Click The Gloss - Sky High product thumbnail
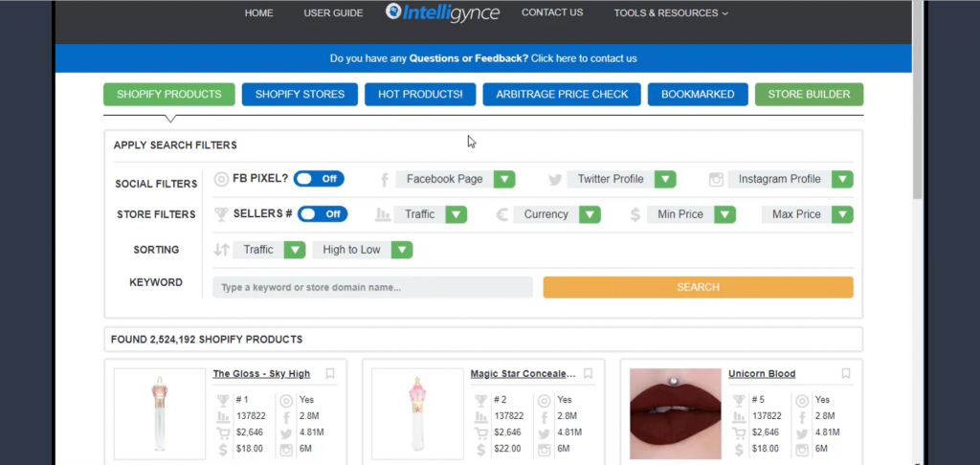 coord(160,413)
